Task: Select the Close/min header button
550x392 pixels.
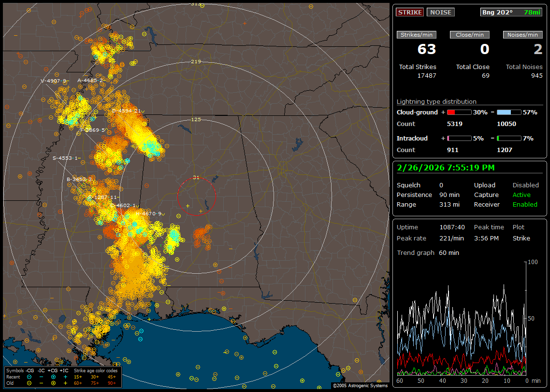Action: (470, 35)
